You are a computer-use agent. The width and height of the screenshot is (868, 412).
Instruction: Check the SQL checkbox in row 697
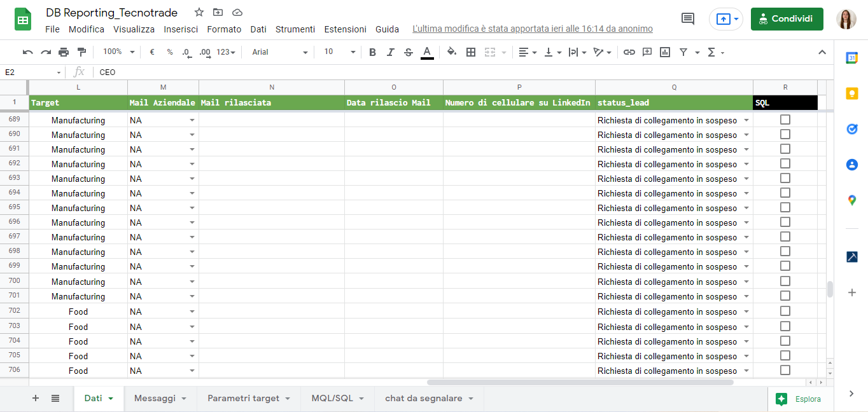click(785, 237)
